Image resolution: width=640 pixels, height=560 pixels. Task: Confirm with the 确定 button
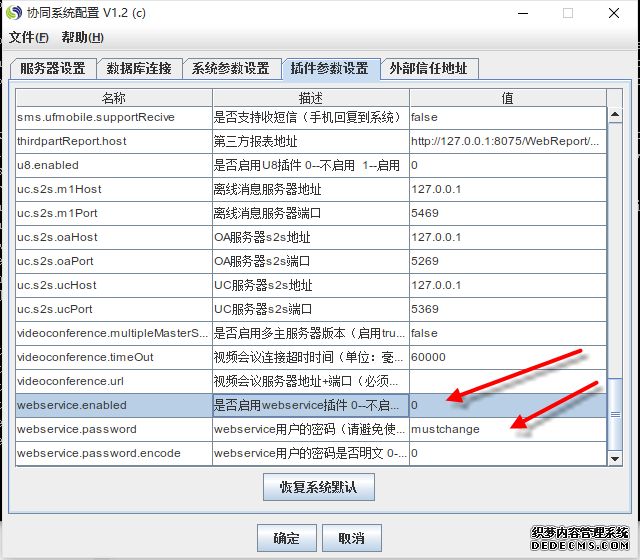click(287, 538)
